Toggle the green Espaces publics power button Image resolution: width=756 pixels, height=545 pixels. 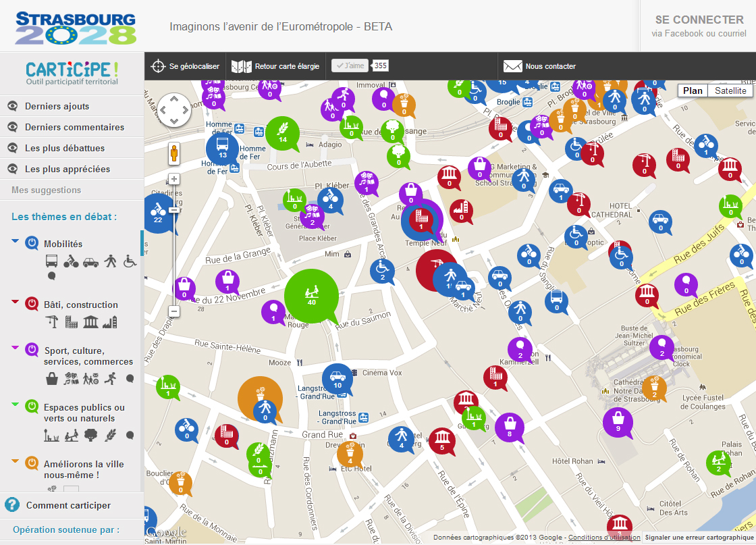coord(32,407)
